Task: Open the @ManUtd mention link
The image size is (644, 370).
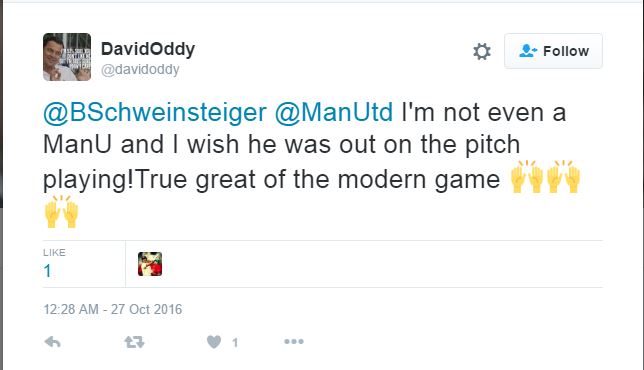Action: [x=334, y=112]
